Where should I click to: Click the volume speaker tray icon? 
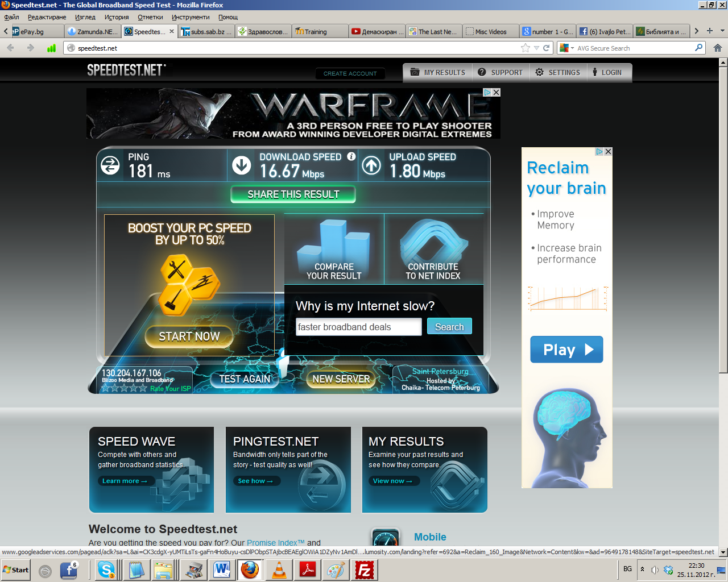pyautogui.click(x=655, y=569)
